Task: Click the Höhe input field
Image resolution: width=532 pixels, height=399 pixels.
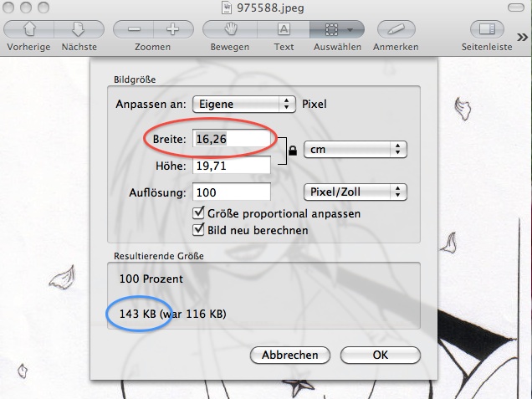Action: click(x=232, y=166)
